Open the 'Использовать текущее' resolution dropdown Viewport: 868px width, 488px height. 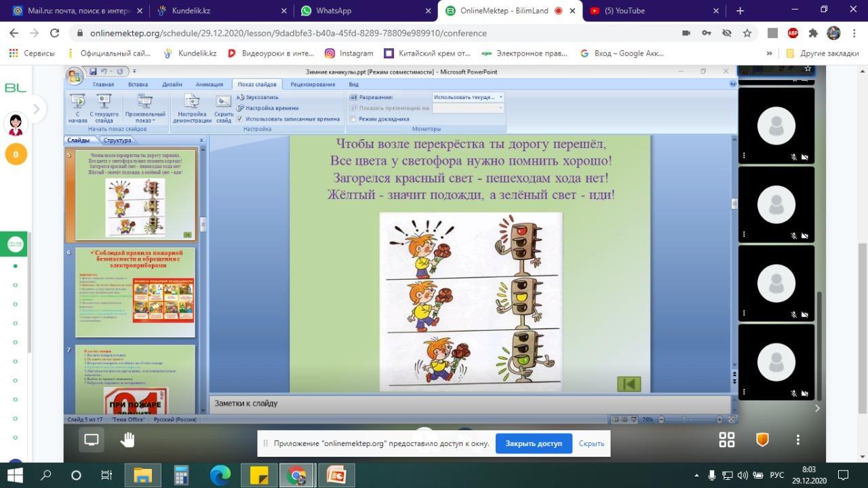468,97
